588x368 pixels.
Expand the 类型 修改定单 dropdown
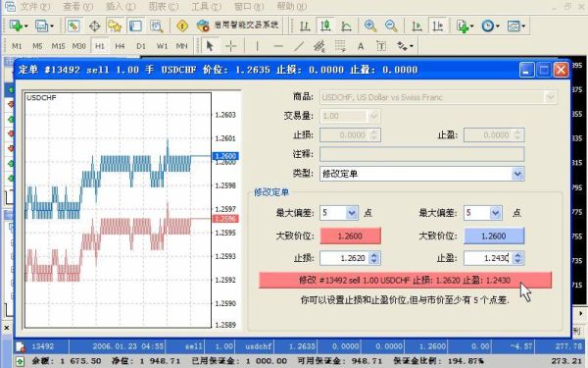(517, 174)
